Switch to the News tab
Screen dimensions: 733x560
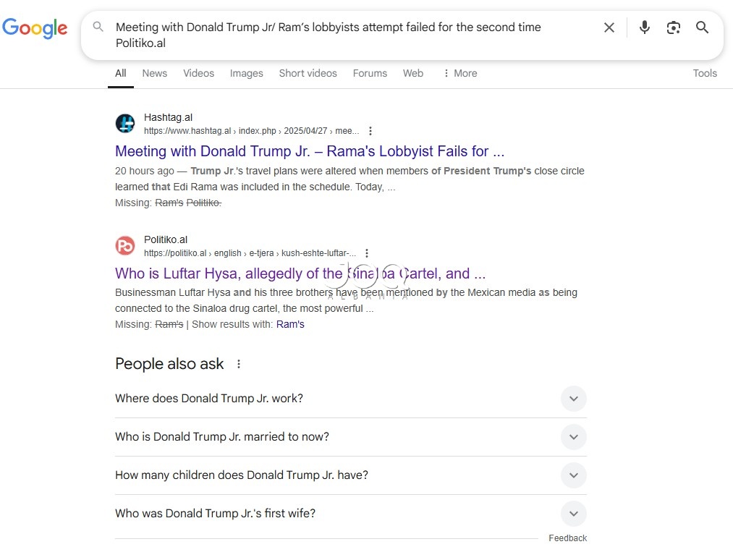[154, 73]
